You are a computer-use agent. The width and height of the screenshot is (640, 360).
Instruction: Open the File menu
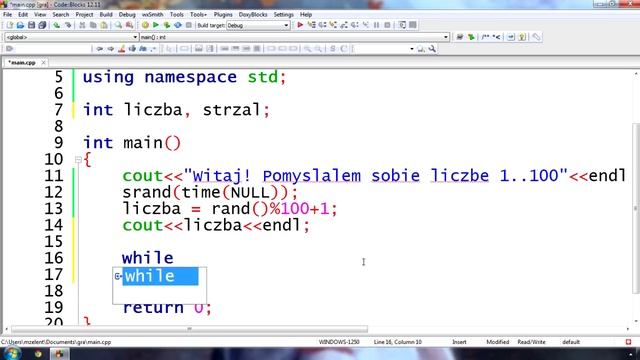(x=7, y=14)
